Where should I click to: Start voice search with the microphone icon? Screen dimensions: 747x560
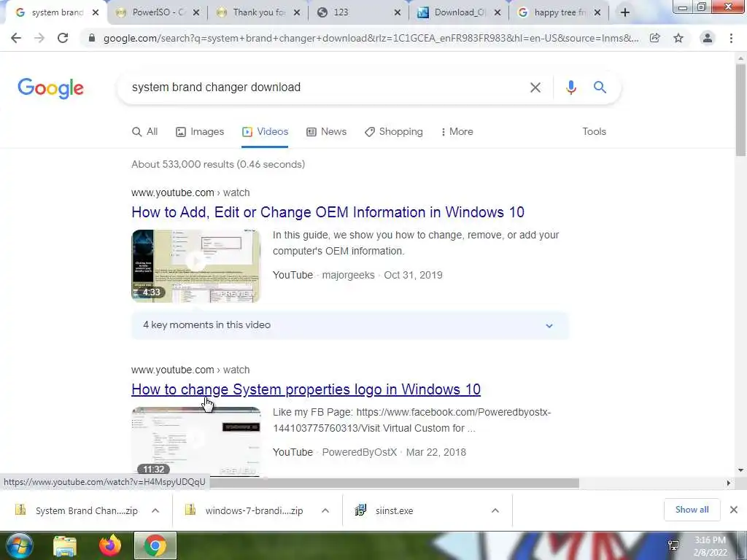click(570, 87)
